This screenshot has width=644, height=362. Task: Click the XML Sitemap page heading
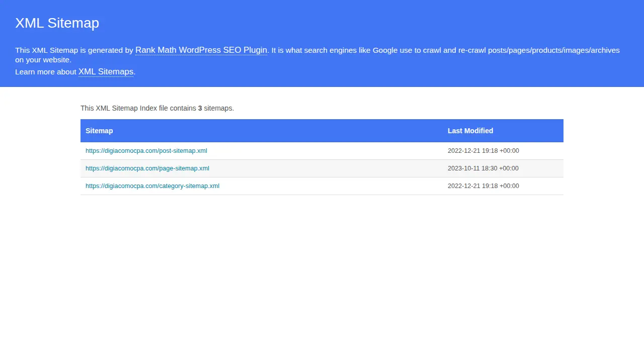click(x=57, y=23)
